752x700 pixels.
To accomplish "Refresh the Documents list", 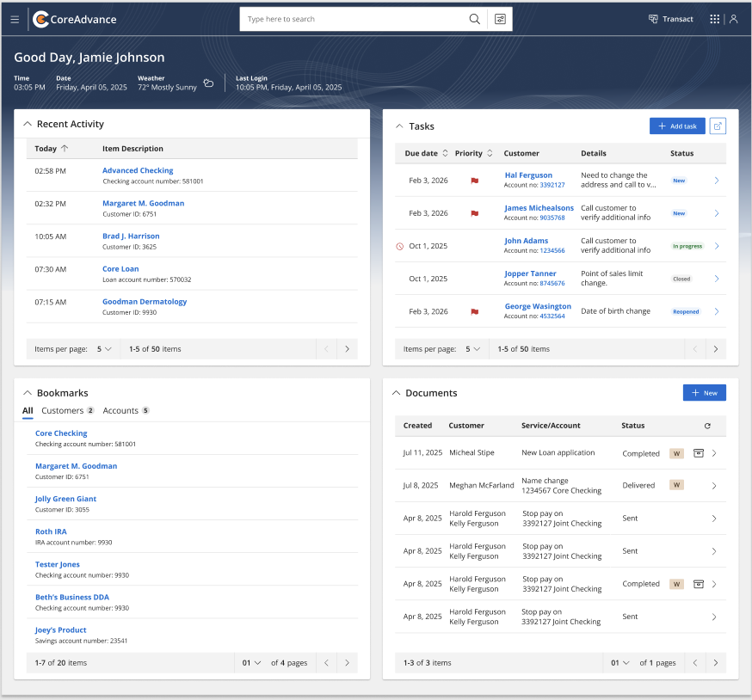I will 707,426.
